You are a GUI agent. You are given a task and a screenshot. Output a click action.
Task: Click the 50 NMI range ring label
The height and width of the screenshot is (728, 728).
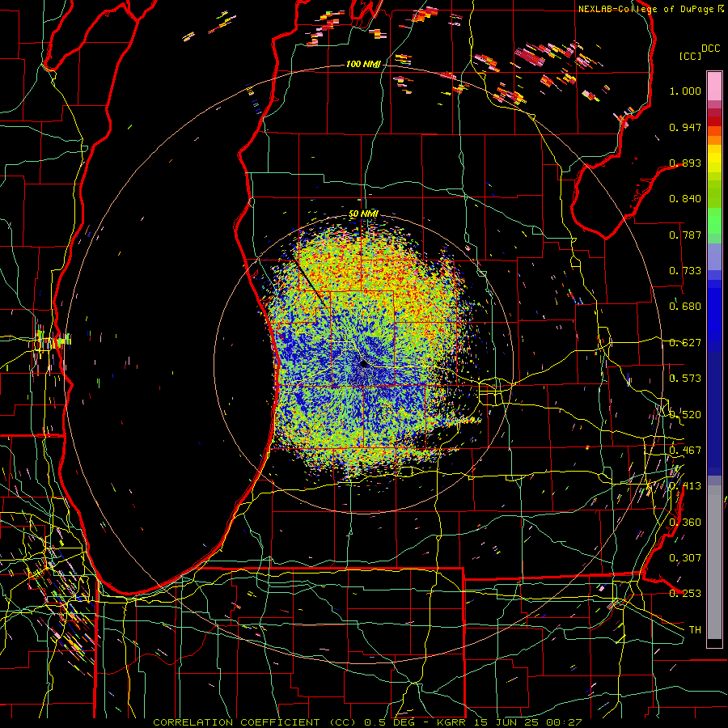pyautogui.click(x=363, y=214)
